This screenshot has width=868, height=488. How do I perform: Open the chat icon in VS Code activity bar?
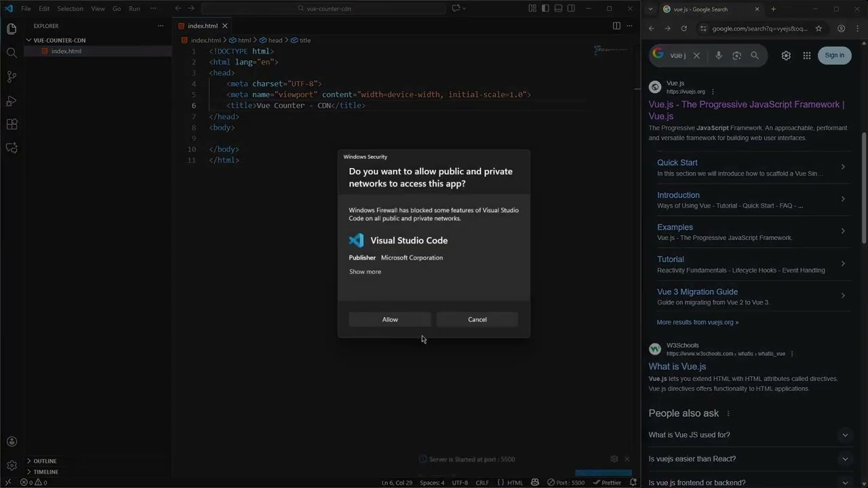pyautogui.click(x=12, y=148)
